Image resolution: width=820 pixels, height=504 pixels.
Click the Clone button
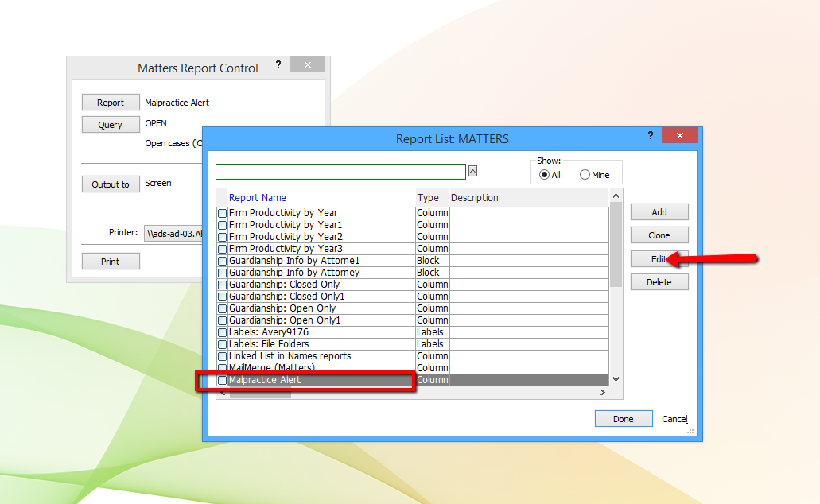[659, 235]
